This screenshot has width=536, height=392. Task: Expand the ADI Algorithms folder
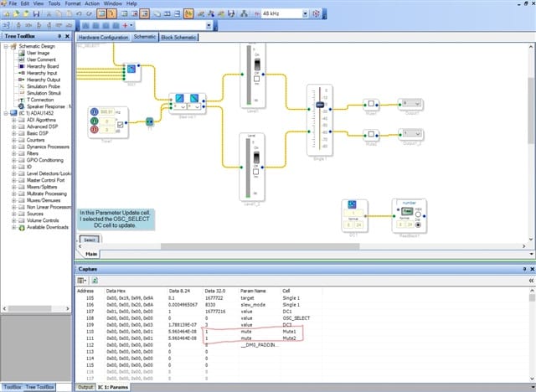click(13, 120)
